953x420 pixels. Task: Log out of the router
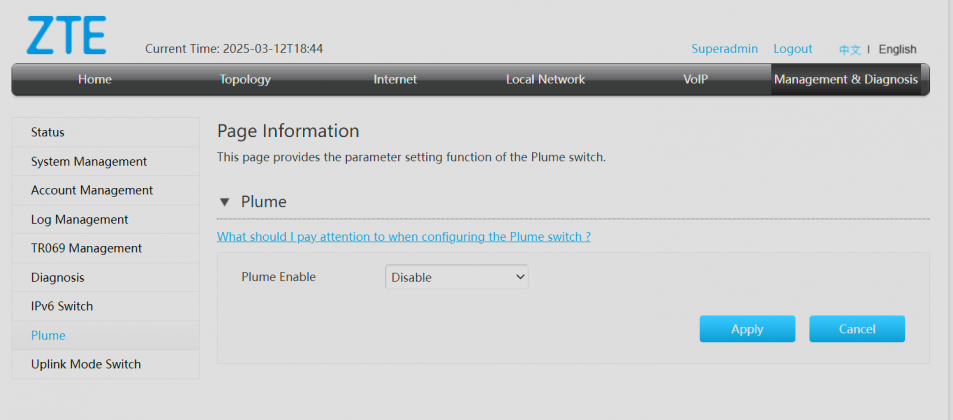click(793, 49)
